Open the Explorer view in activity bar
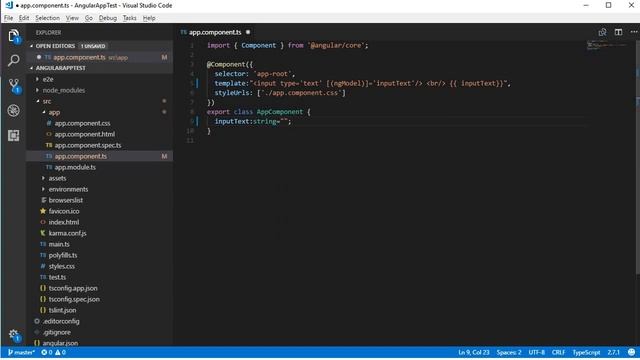640x360 pixels. [14, 36]
